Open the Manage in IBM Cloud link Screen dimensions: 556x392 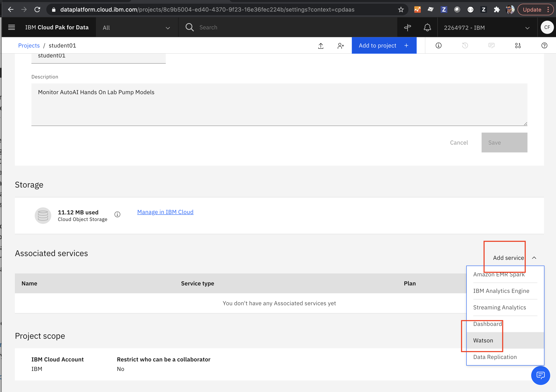pos(165,212)
